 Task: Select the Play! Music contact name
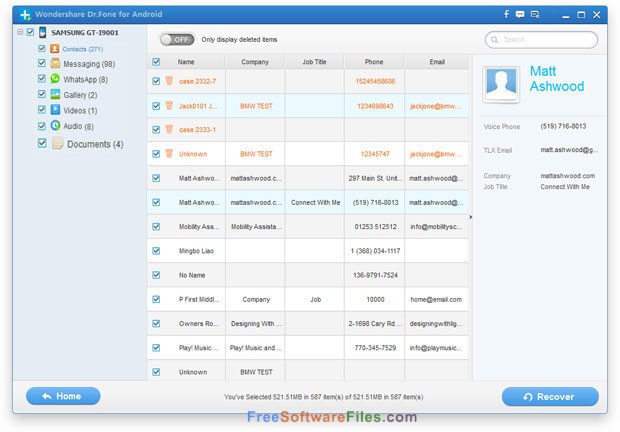(x=198, y=348)
